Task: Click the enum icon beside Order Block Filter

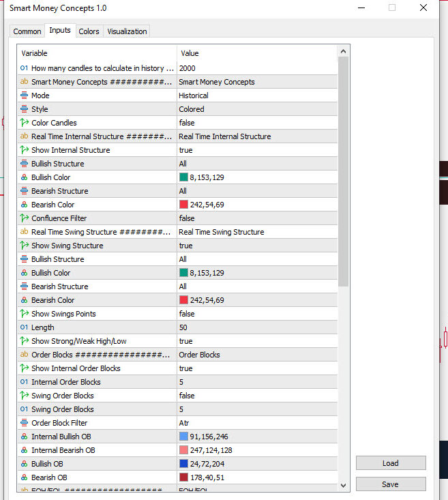Action: (x=25, y=423)
